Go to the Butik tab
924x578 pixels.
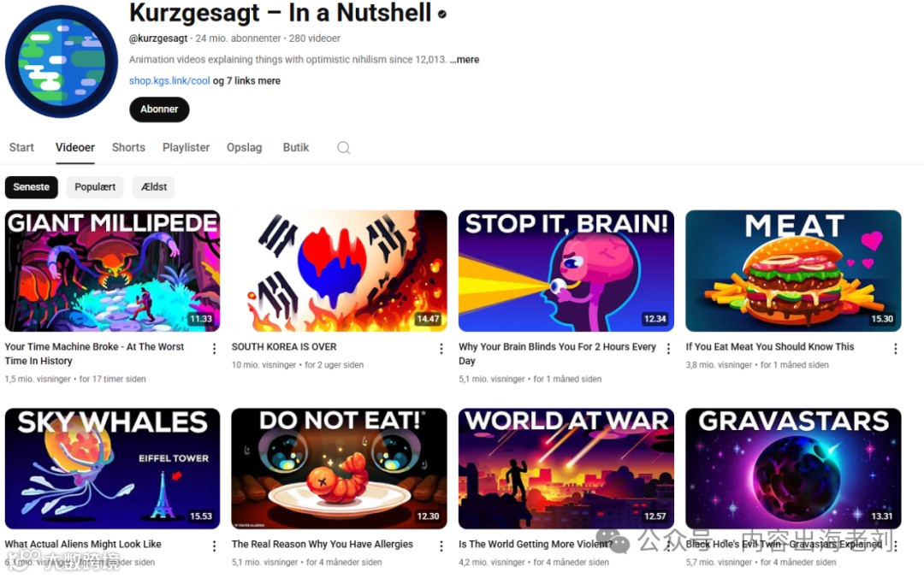tap(296, 147)
